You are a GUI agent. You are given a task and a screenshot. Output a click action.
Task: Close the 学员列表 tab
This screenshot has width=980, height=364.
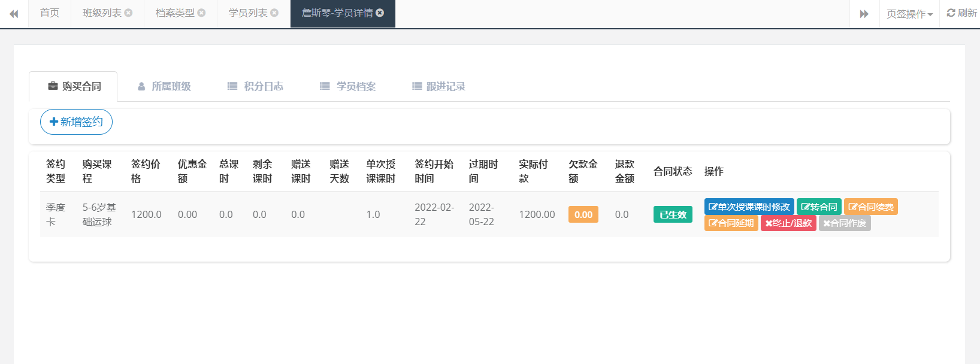tap(274, 13)
